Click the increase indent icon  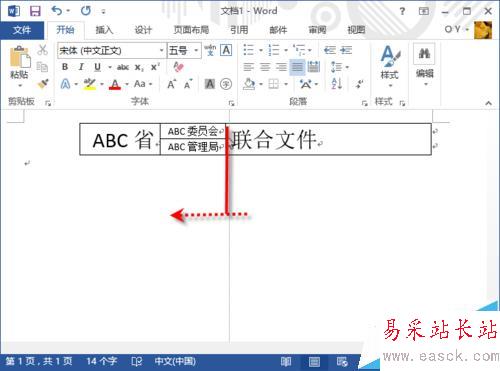346,50
